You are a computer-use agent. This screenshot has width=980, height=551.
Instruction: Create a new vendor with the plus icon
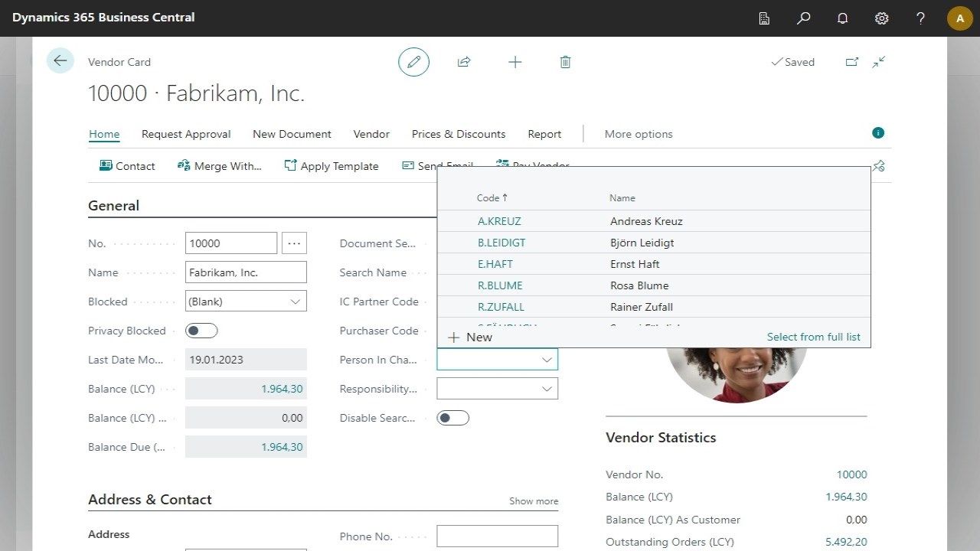(515, 62)
